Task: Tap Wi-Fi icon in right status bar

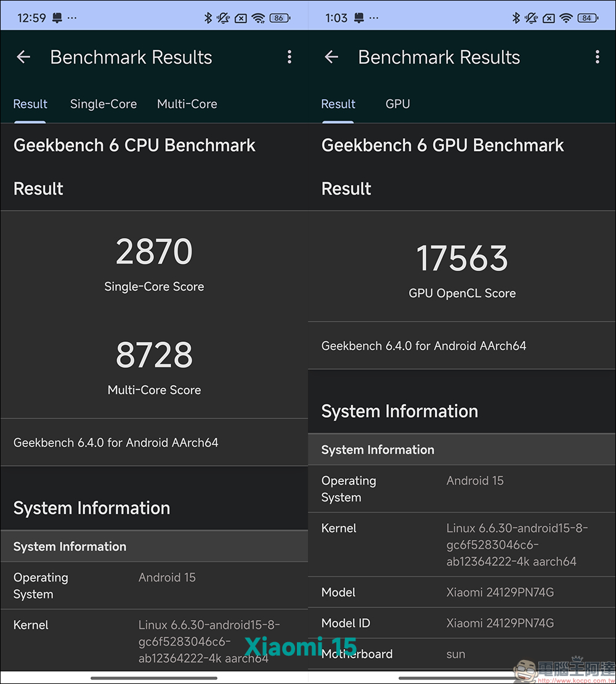Action: 566,18
